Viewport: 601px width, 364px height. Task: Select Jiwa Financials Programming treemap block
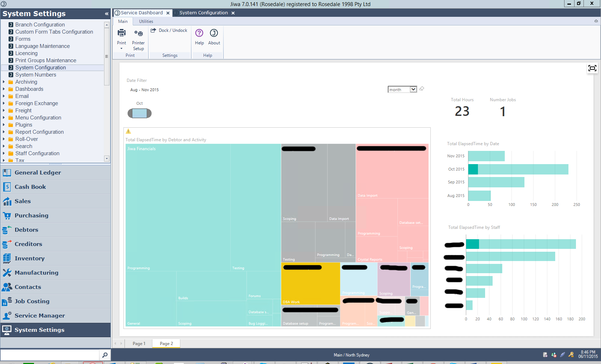click(178, 207)
